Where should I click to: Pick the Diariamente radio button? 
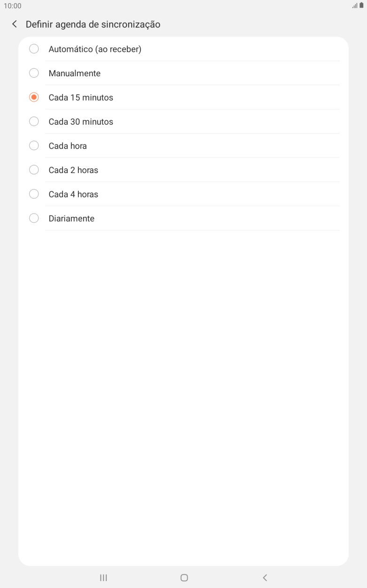(x=34, y=218)
